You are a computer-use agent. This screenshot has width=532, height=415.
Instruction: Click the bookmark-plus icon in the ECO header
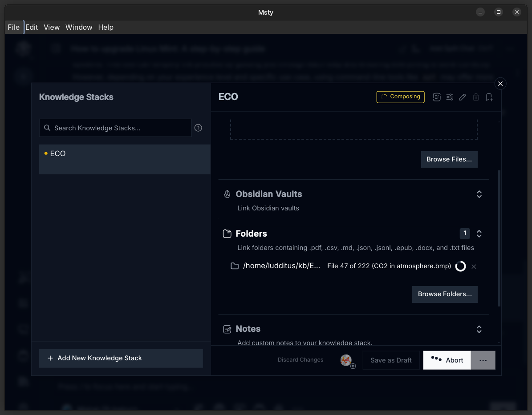[x=489, y=97]
